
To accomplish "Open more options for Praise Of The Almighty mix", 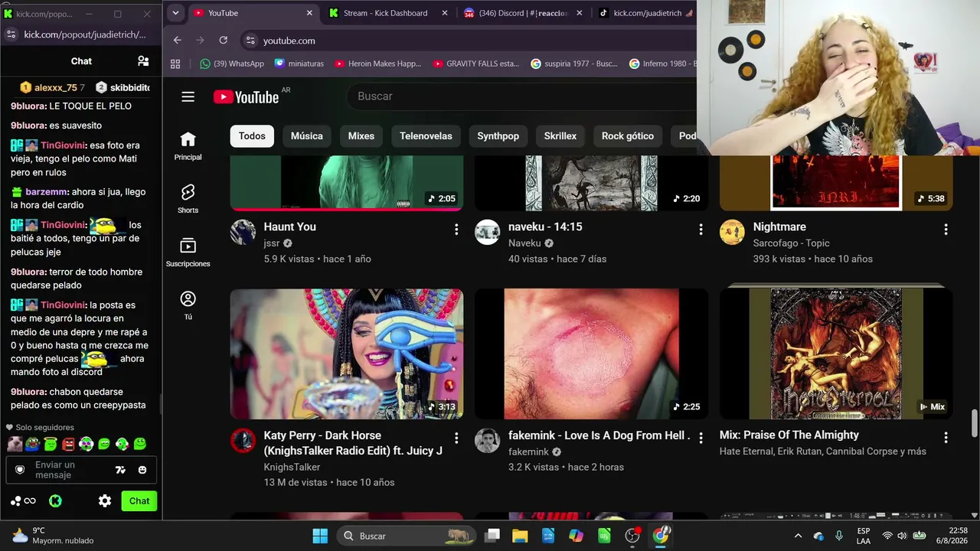I will click(x=946, y=439).
